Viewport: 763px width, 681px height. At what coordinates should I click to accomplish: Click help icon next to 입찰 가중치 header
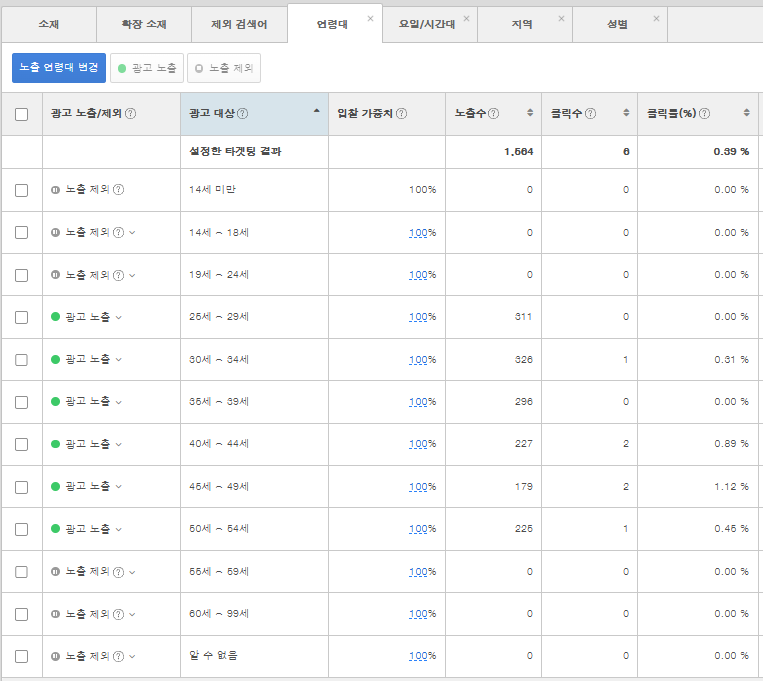point(401,113)
